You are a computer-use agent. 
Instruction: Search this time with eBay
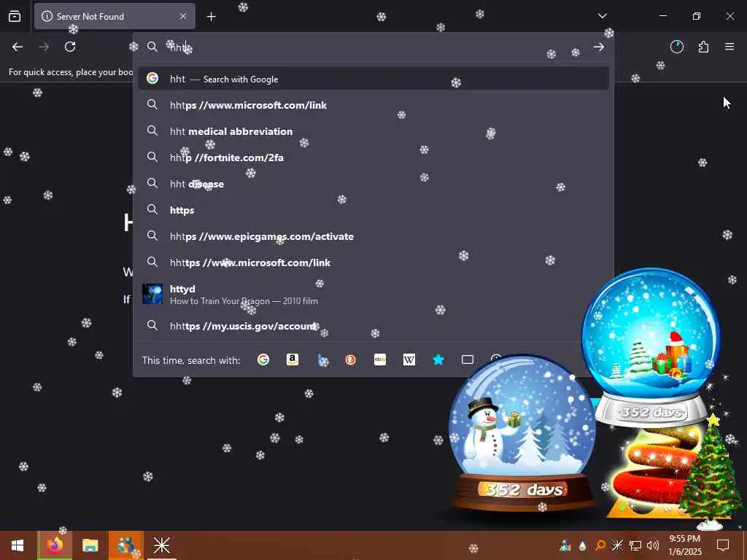coord(379,359)
